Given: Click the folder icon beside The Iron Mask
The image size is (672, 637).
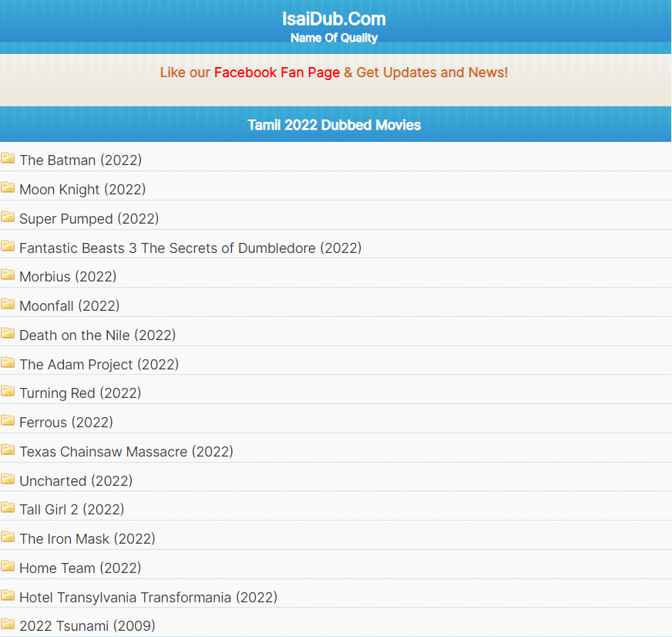Looking at the screenshot, I should click(8, 537).
